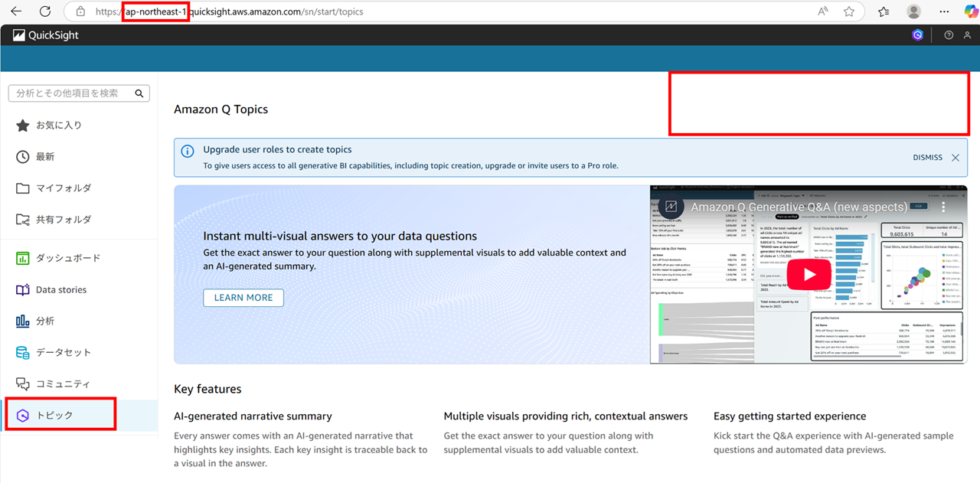Click 'Easy getting started experience' heading

790,416
